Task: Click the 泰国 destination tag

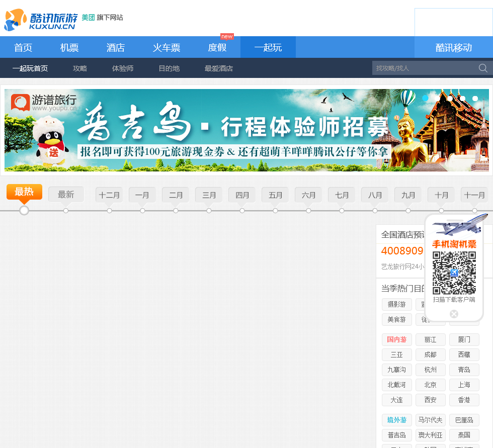Action: pos(464,435)
